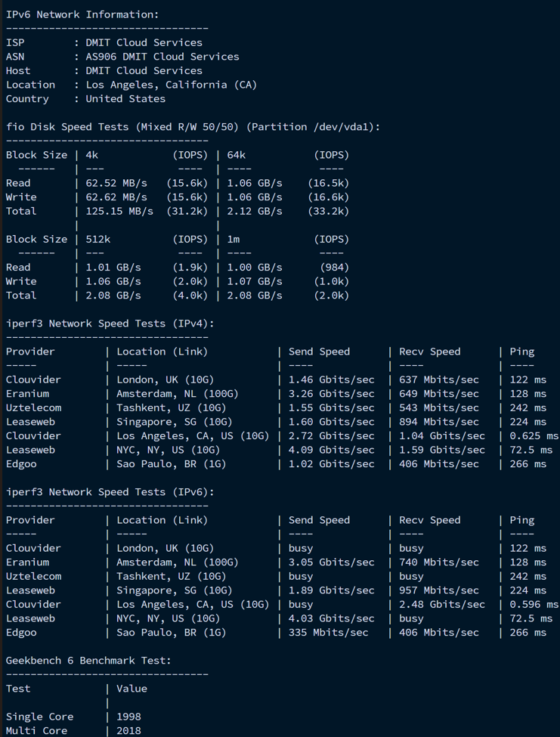The height and width of the screenshot is (737, 560).
Task: Click 64k total '2.12 GB/s'
Action: [255, 212]
